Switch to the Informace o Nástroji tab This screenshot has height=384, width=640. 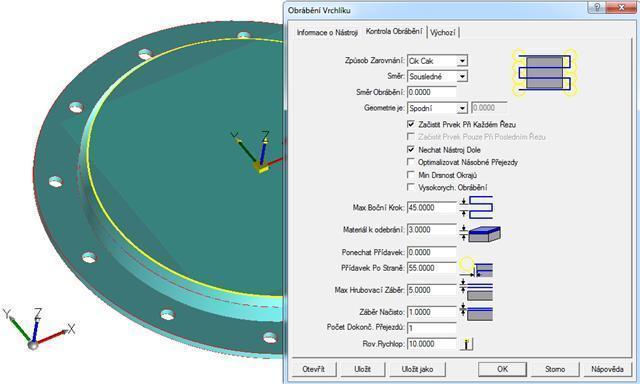(327, 32)
